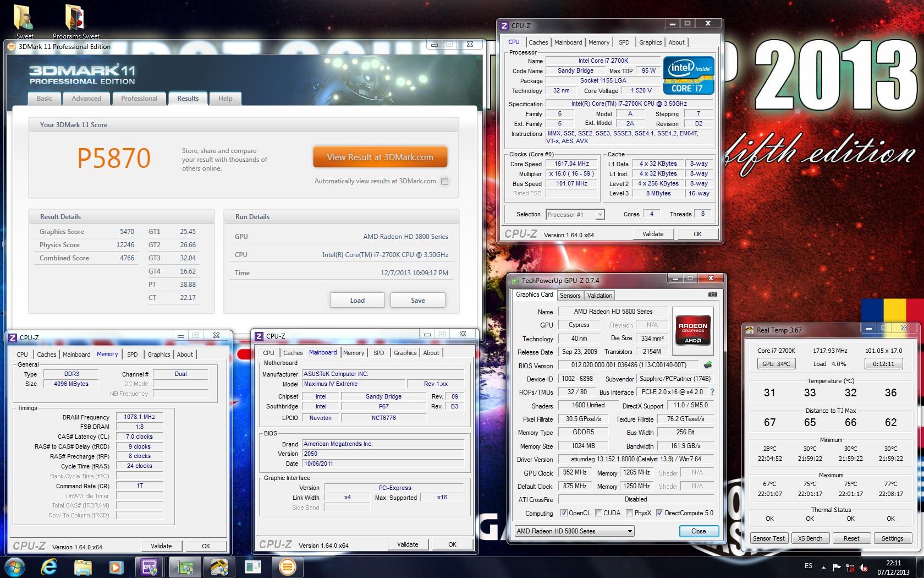Click DRAM Frequency 1078.1 MHz value

(140, 417)
